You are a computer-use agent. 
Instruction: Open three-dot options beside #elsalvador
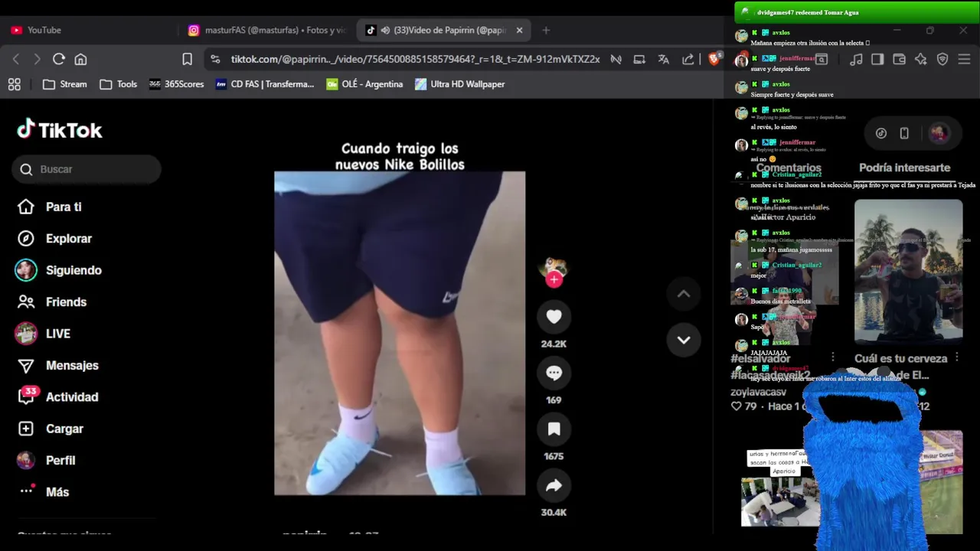click(833, 357)
